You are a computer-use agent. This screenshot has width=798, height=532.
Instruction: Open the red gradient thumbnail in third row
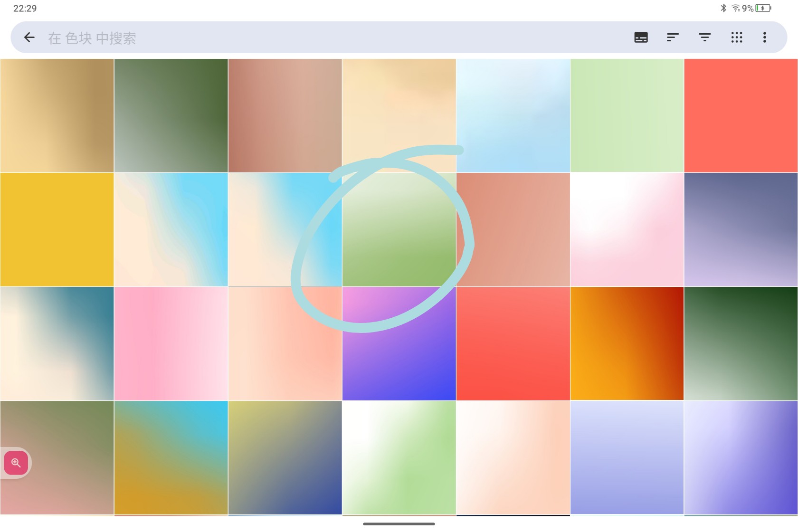pos(513,343)
